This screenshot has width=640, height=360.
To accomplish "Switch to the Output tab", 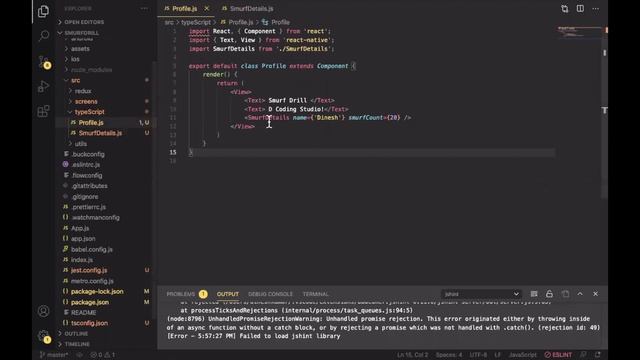I will (x=228, y=294).
